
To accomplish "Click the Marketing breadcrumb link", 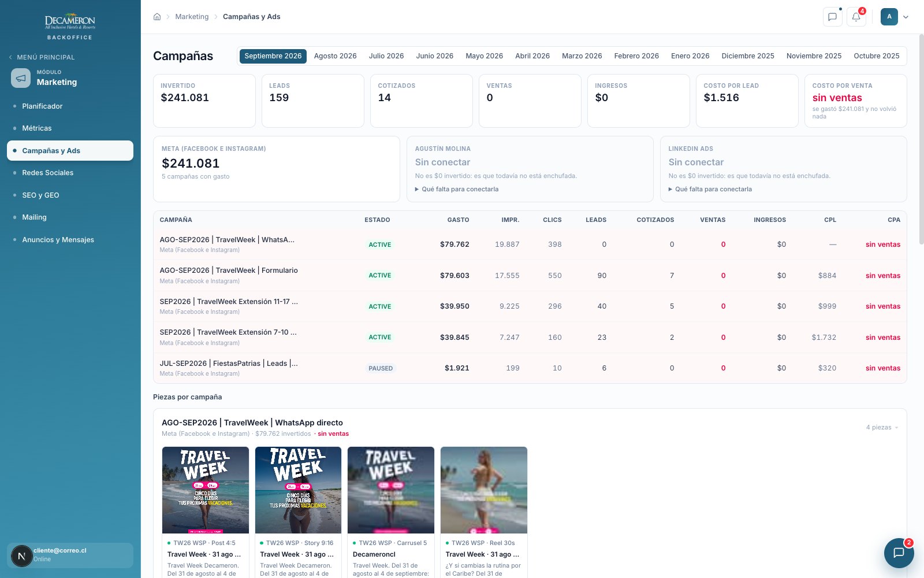I will pyautogui.click(x=192, y=17).
